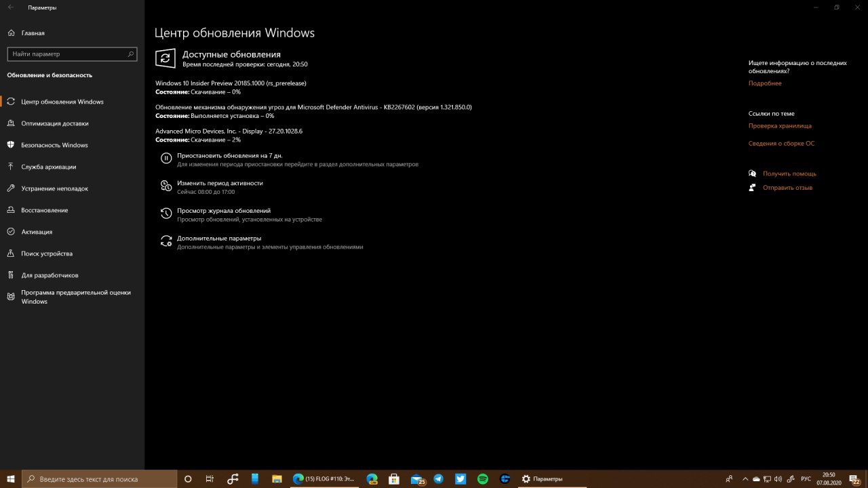Open Изменить период активности
The width and height of the screenshot is (868, 488).
click(x=220, y=183)
